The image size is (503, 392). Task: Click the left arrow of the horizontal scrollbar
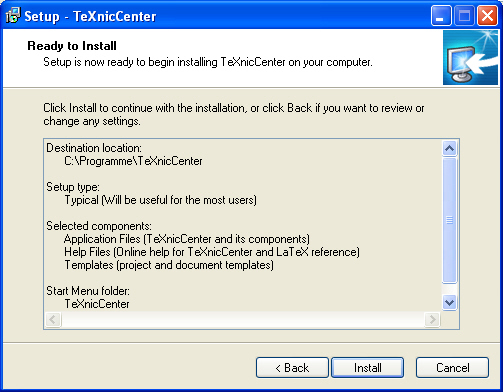pyautogui.click(x=53, y=320)
